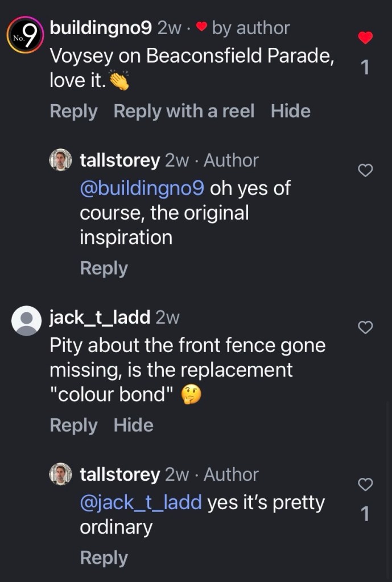This screenshot has height=582, width=392.
Task: Hide buildingno9's comment
Action: tap(290, 111)
